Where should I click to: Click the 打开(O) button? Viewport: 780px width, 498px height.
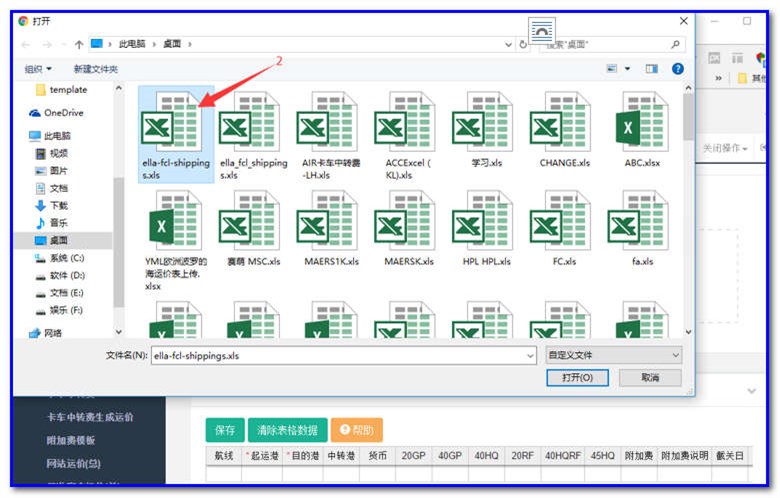point(577,378)
